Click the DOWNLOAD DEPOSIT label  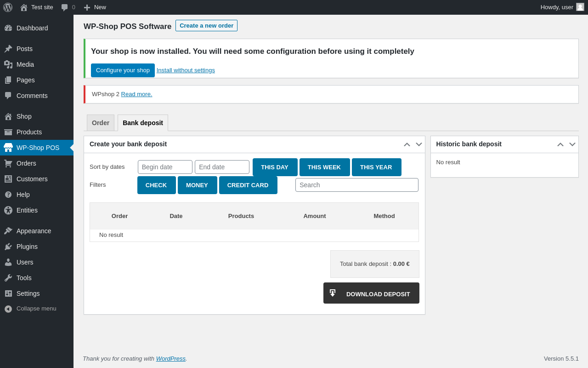coord(378,294)
